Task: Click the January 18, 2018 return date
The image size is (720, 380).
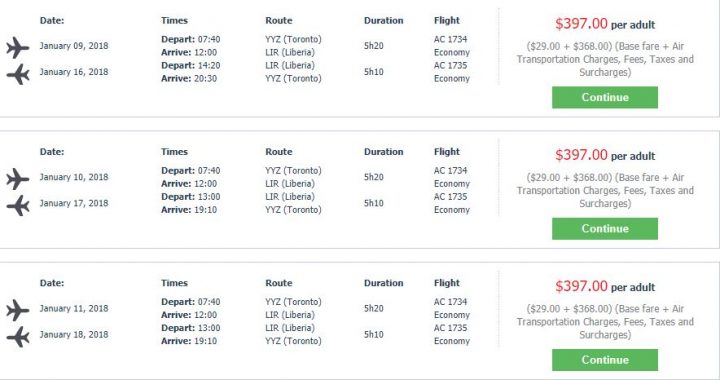Action: 74,335
